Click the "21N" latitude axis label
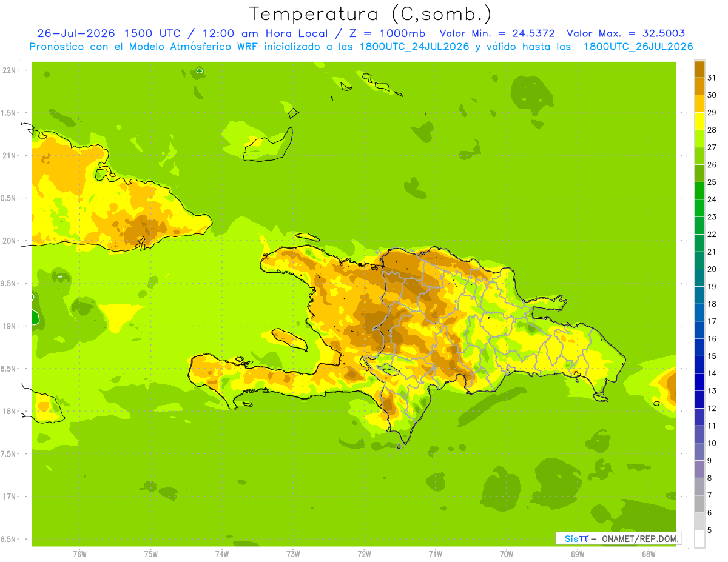728x562 pixels. point(8,155)
